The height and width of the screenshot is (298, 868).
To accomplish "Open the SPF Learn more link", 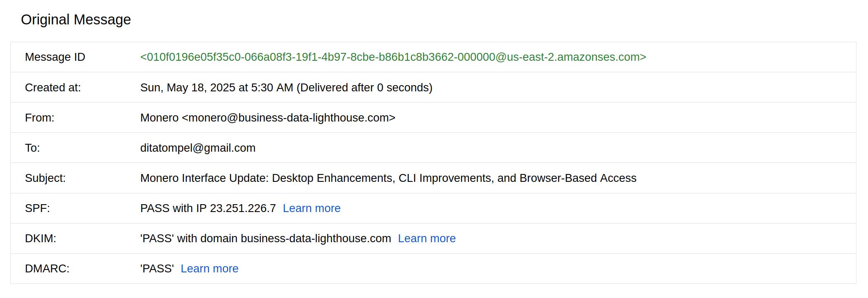I will tap(312, 208).
